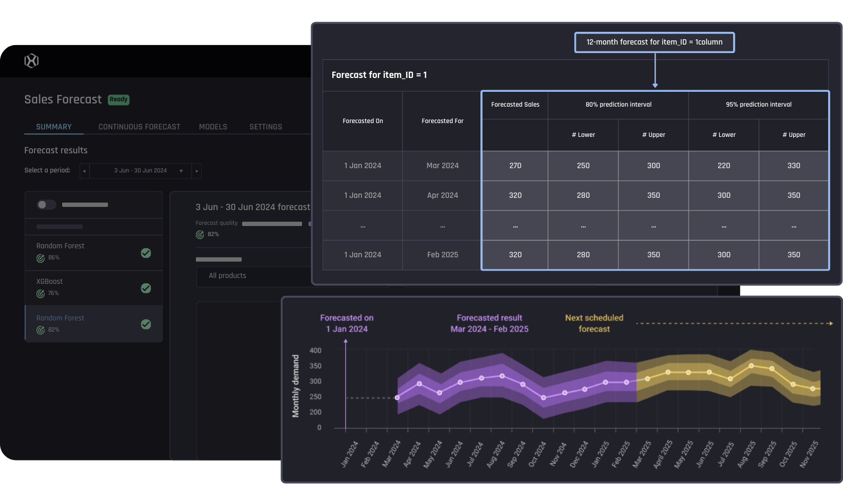Screen dimensions: 843x504
Task: Click the 3 Jun - 30 Jun 2024 forecast heading
Action: [253, 207]
